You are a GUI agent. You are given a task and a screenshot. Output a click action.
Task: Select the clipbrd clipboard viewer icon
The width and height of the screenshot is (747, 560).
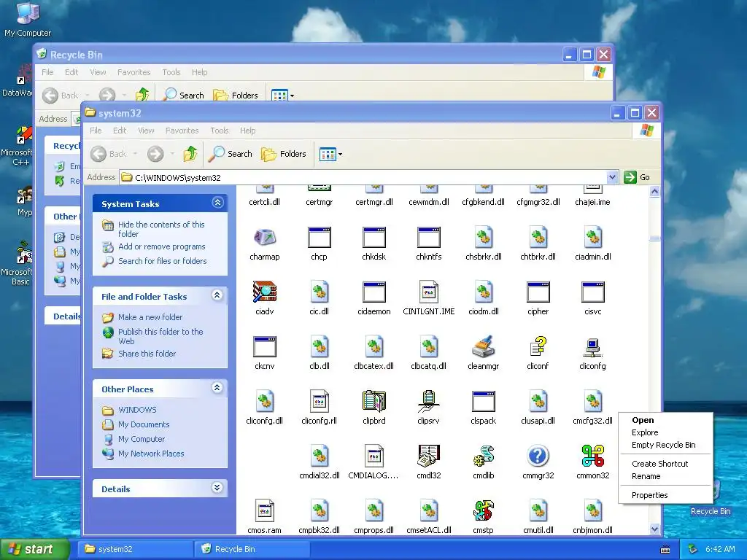click(x=374, y=402)
